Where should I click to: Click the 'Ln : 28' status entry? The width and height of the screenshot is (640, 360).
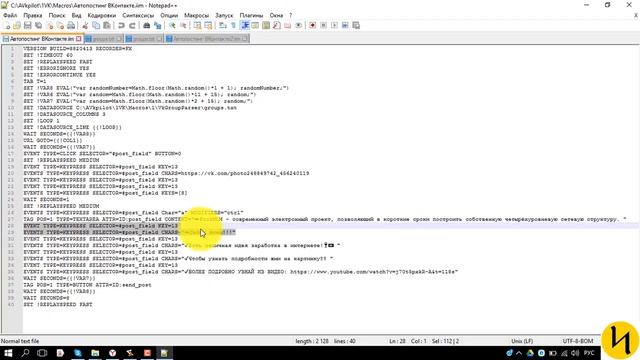pyautogui.click(x=397, y=341)
